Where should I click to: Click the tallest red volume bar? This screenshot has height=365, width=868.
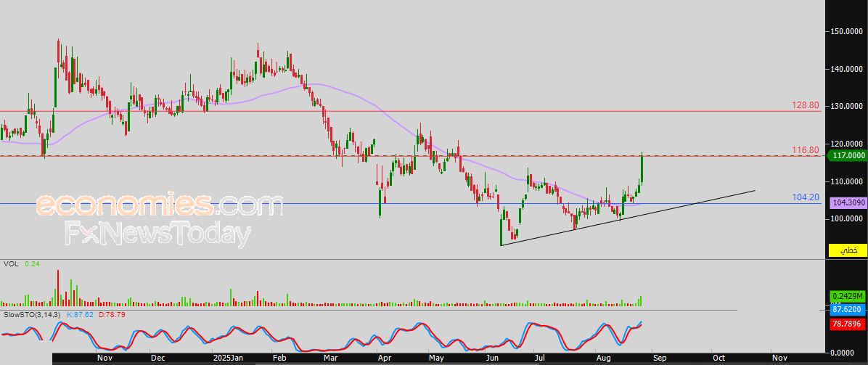(x=57, y=288)
